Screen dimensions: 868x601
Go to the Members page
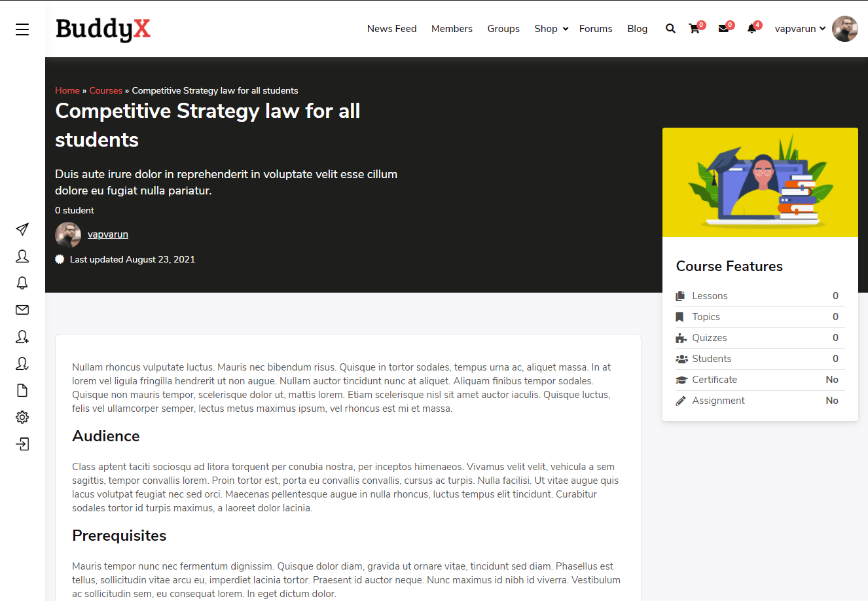pyautogui.click(x=452, y=29)
